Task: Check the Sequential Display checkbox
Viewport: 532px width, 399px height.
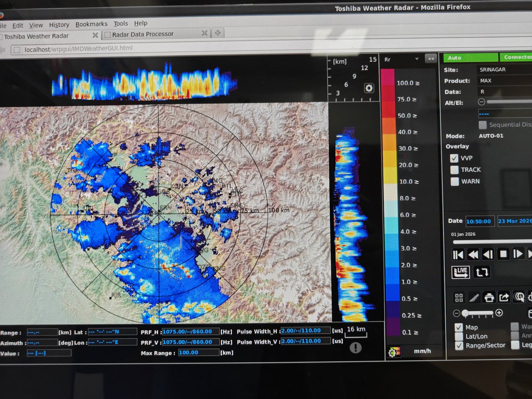Action: pyautogui.click(x=482, y=125)
